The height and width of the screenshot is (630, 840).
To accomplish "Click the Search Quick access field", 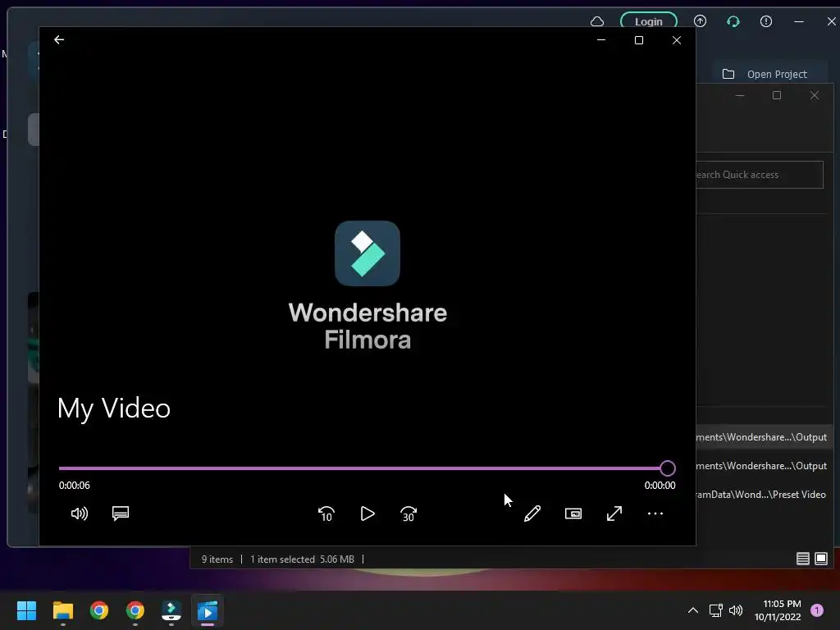I will tap(759, 175).
